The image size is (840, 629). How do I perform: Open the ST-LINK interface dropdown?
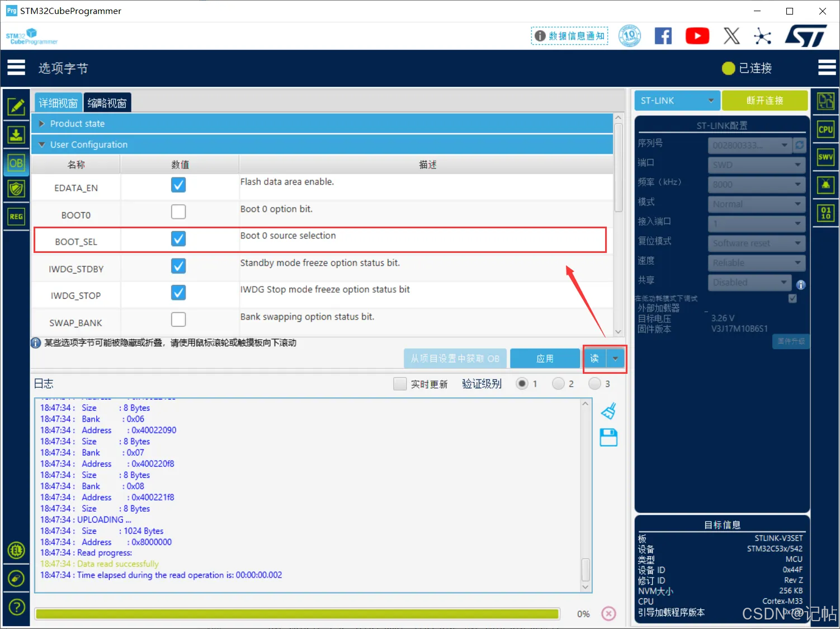[x=677, y=101]
